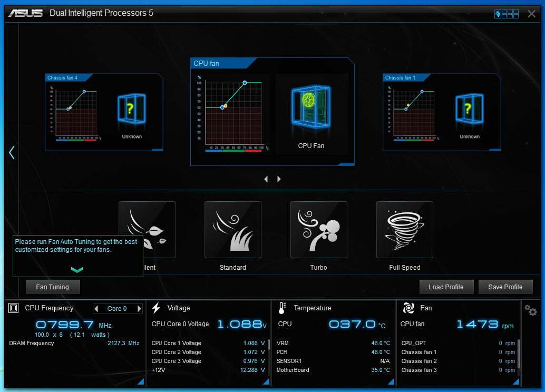This screenshot has width=545, height=392.
Task: Expand the Voltage panel corner triangle
Action: pos(266,381)
